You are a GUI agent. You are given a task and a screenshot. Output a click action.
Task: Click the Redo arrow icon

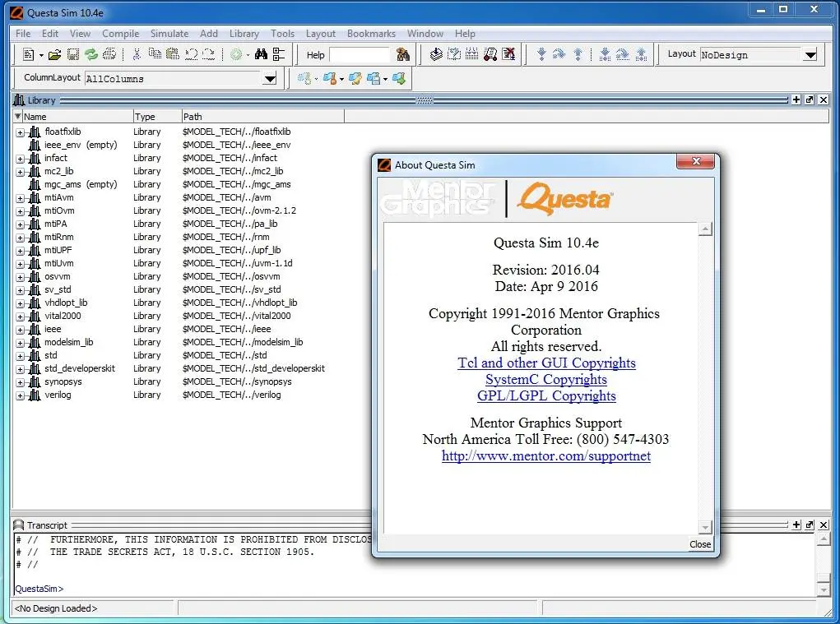[x=209, y=54]
